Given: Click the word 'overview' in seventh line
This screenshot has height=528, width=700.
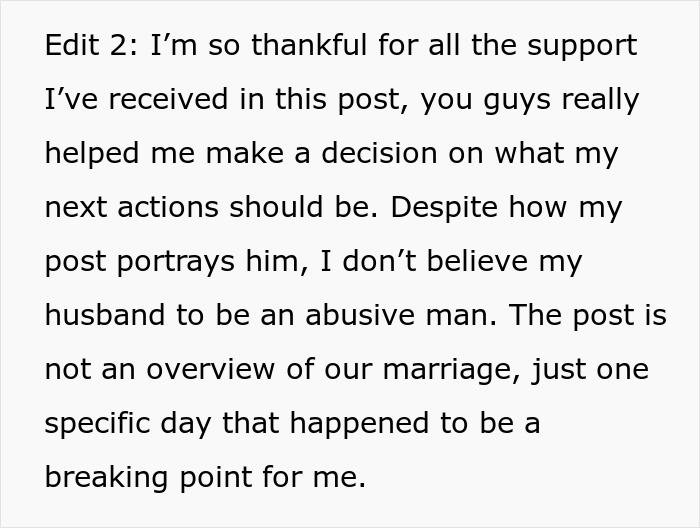Looking at the screenshot, I should click(211, 370).
